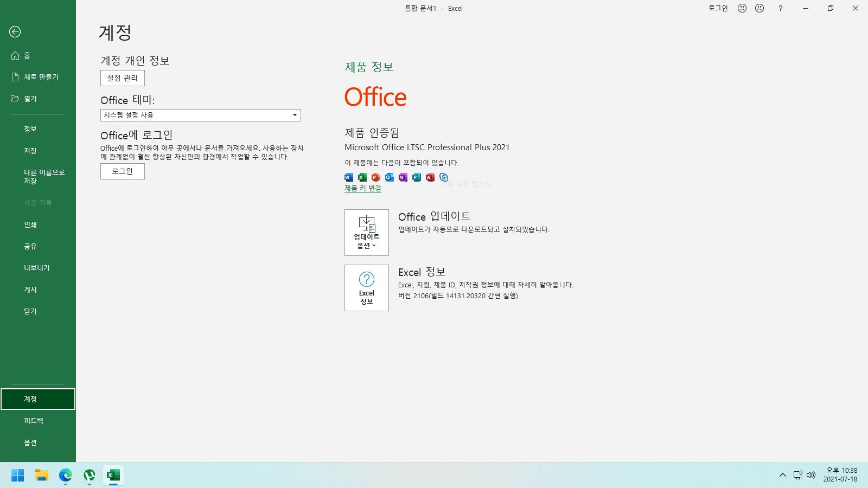This screenshot has height=488, width=868.
Task: Click the volume speaker tray icon
Action: point(811,475)
